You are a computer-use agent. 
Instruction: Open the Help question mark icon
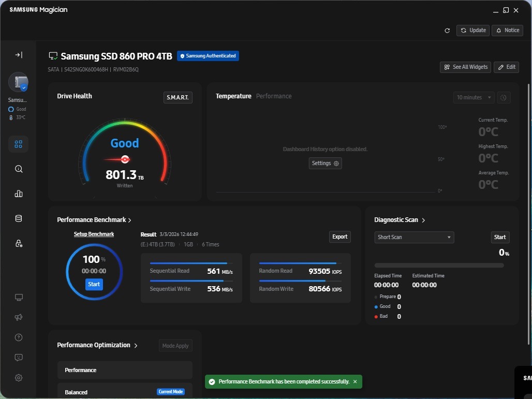coord(19,337)
